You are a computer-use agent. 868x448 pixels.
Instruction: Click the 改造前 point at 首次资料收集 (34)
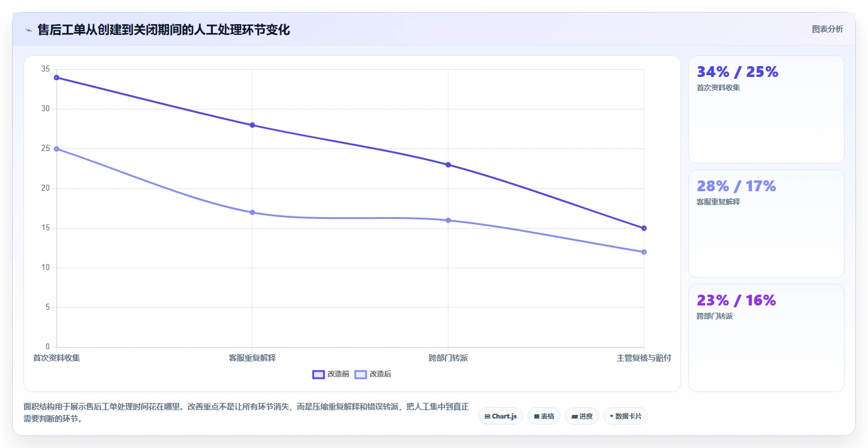point(57,78)
